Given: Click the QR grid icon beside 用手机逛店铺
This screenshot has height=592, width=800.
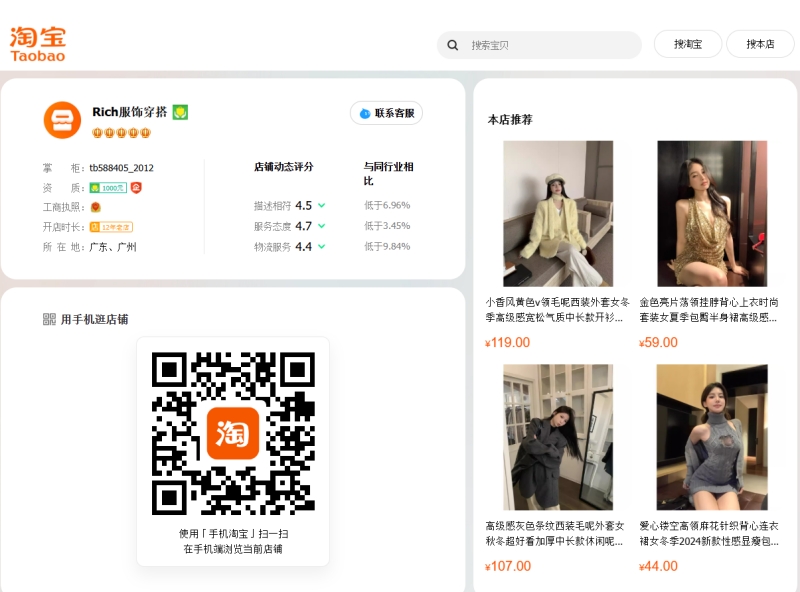Looking at the screenshot, I should [x=49, y=319].
